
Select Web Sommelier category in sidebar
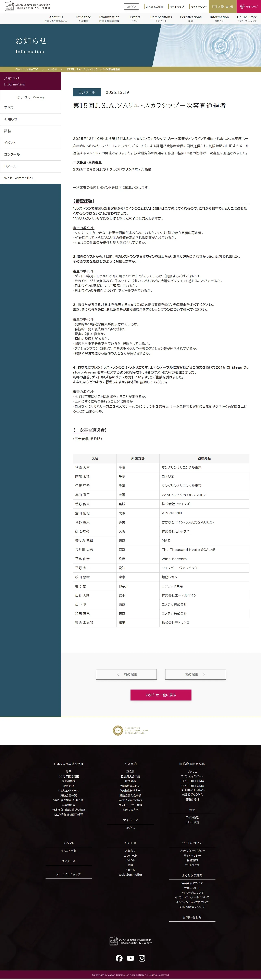point(30,178)
